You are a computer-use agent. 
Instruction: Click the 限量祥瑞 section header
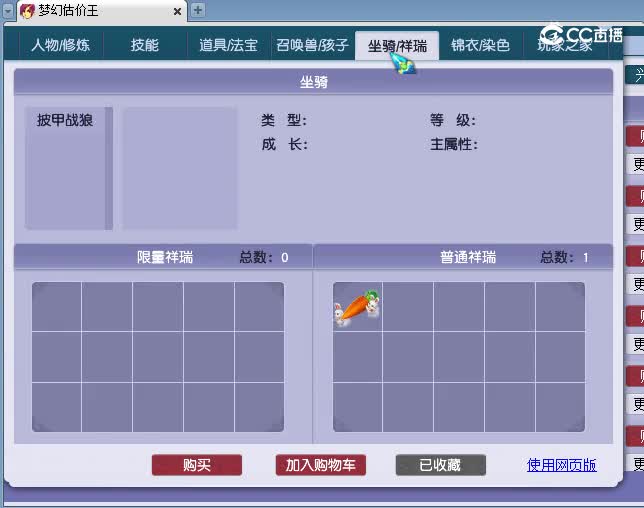pos(164,257)
